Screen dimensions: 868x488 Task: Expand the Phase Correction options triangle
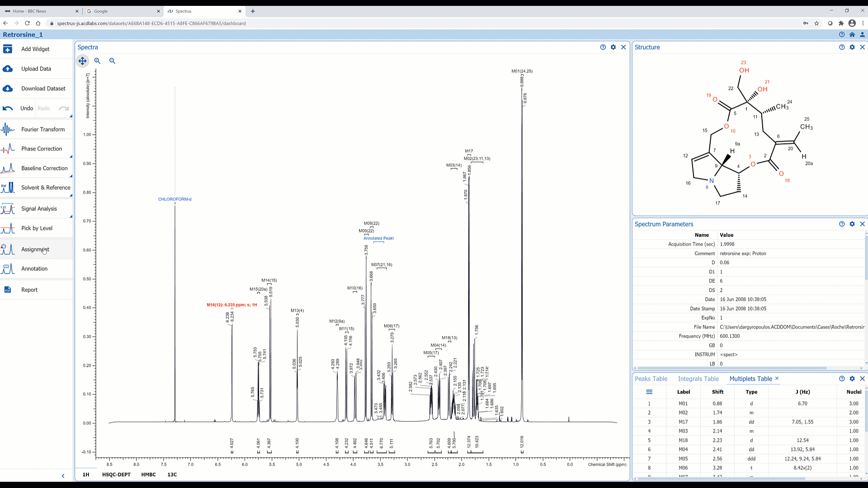click(70, 156)
